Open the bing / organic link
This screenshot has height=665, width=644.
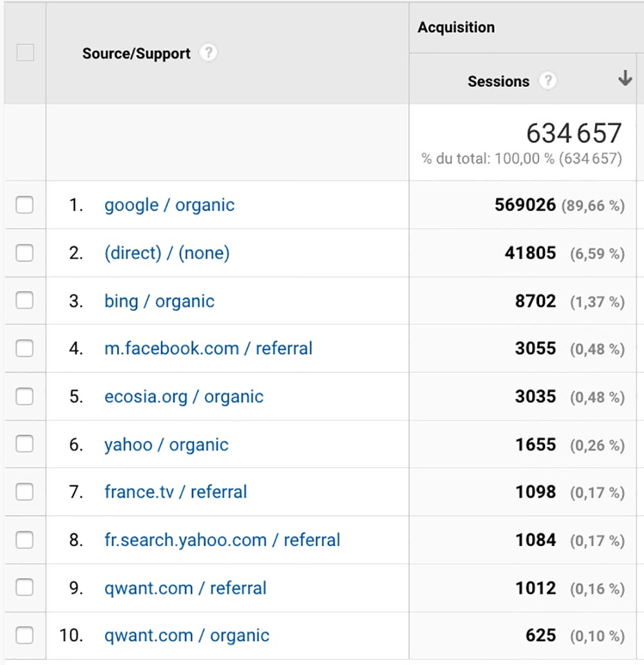(x=160, y=301)
